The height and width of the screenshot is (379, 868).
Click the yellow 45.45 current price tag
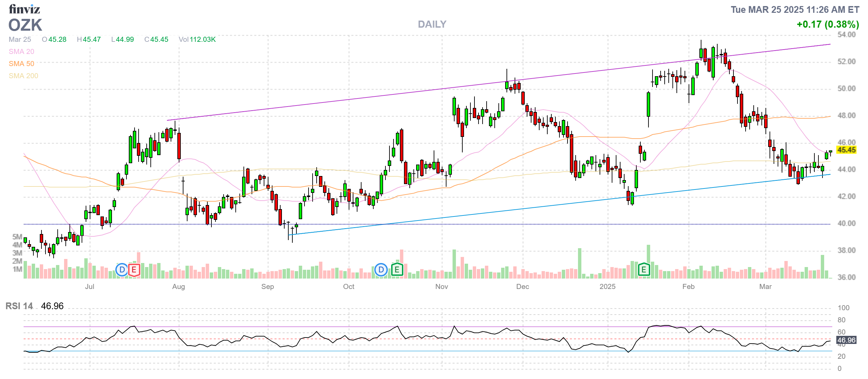846,150
